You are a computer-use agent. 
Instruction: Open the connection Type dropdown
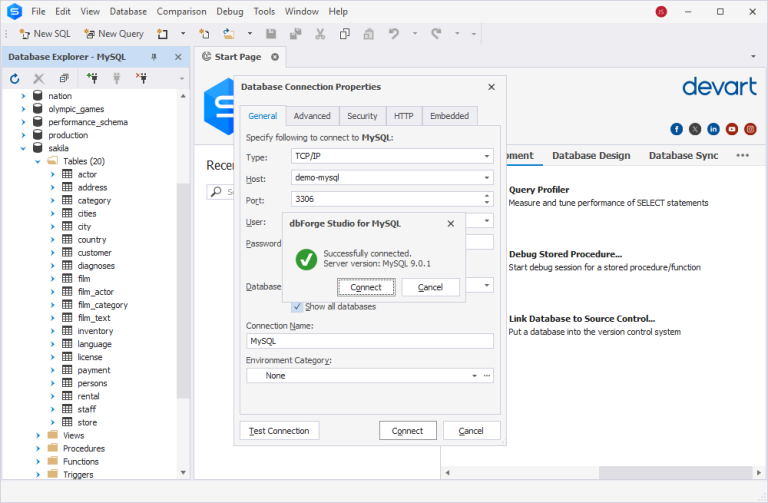click(486, 157)
